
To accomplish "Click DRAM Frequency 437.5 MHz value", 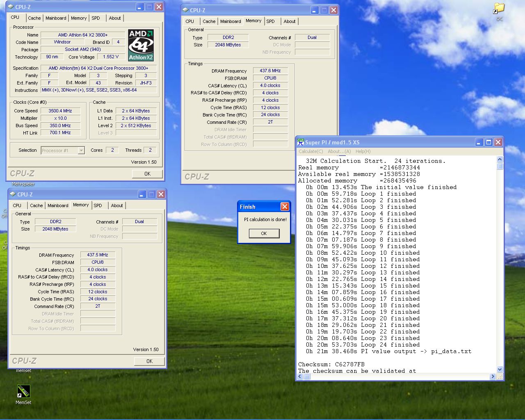I will pos(98,255).
